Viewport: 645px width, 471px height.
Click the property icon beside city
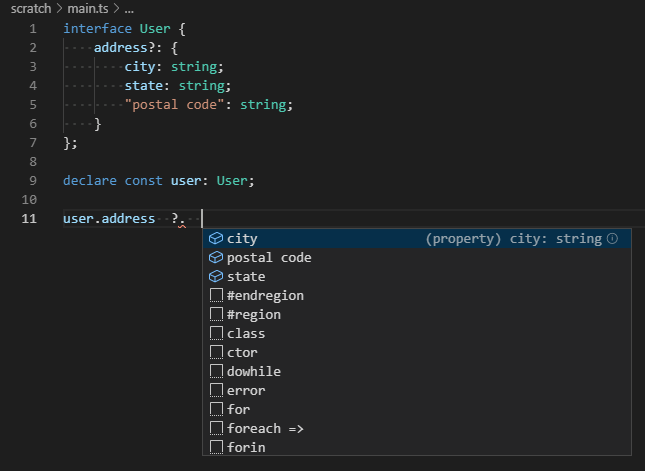point(216,239)
